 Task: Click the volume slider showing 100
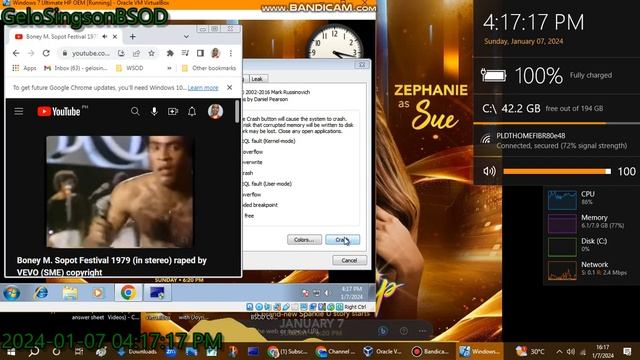[x=557, y=171]
